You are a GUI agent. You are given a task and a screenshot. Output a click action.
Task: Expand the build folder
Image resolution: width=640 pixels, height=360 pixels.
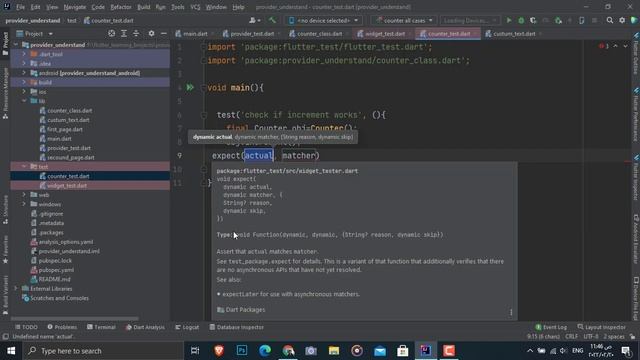(24, 82)
